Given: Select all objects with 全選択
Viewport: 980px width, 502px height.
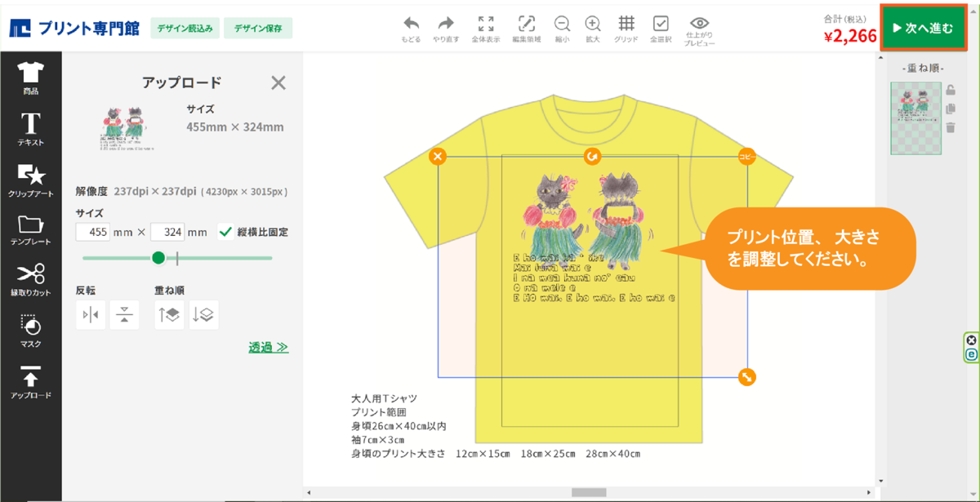Looking at the screenshot, I should pyautogui.click(x=661, y=29).
